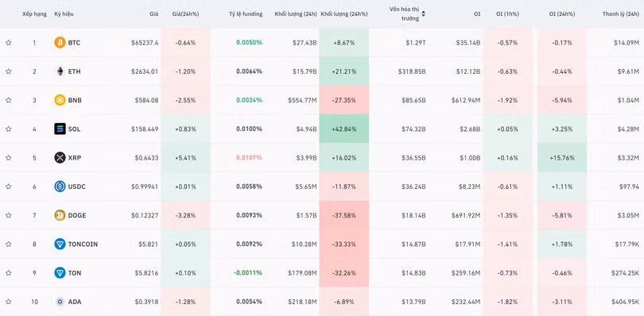The width and height of the screenshot is (644, 316).
Task: Click the TON row's coin icon
Action: (x=60, y=273)
